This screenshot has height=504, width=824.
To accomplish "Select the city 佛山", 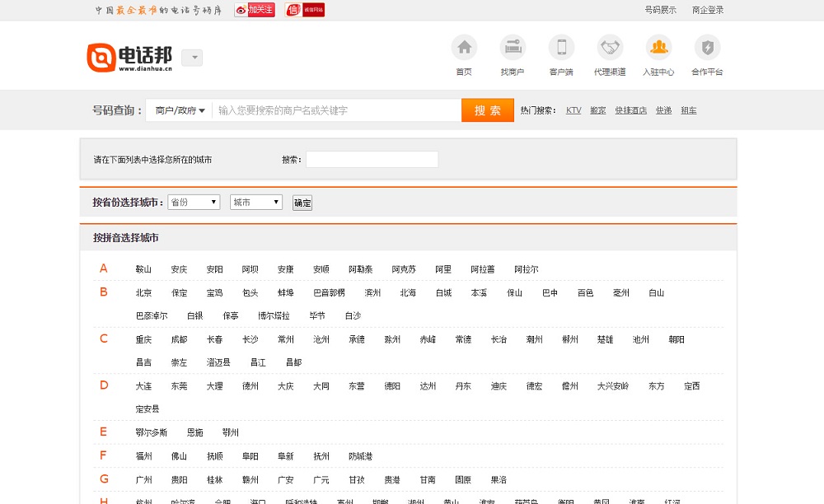I will point(179,456).
